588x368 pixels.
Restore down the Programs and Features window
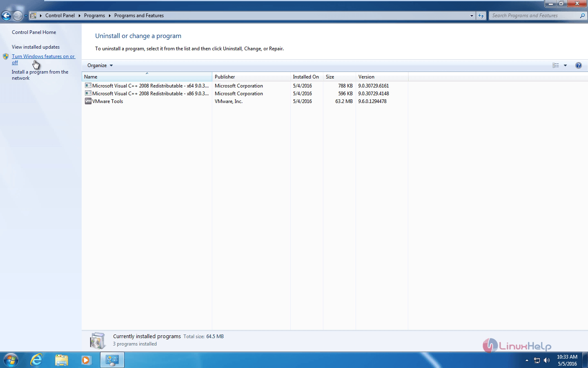[561, 3]
